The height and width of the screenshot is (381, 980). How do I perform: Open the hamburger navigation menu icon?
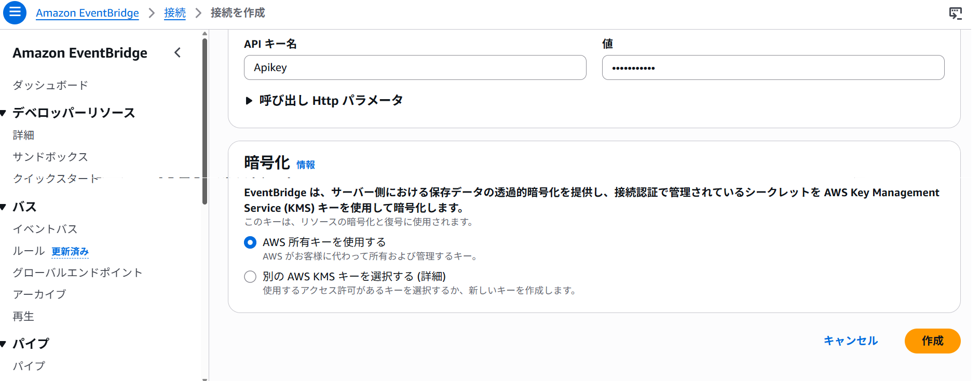click(15, 12)
